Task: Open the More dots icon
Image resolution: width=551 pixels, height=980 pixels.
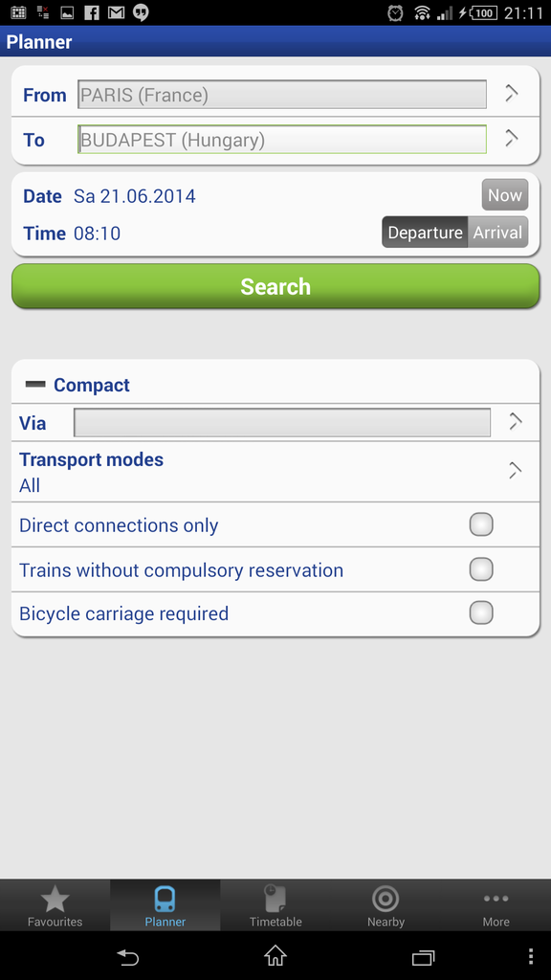Action: coord(496,899)
